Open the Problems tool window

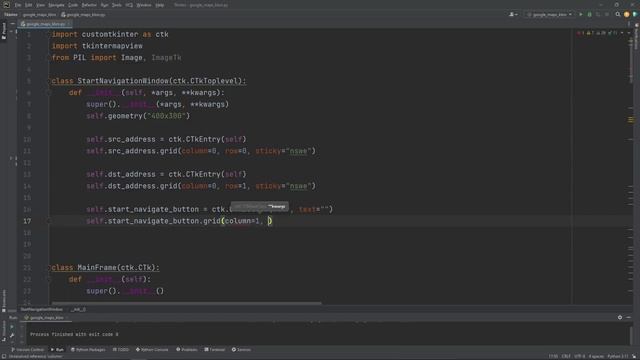coord(187,350)
